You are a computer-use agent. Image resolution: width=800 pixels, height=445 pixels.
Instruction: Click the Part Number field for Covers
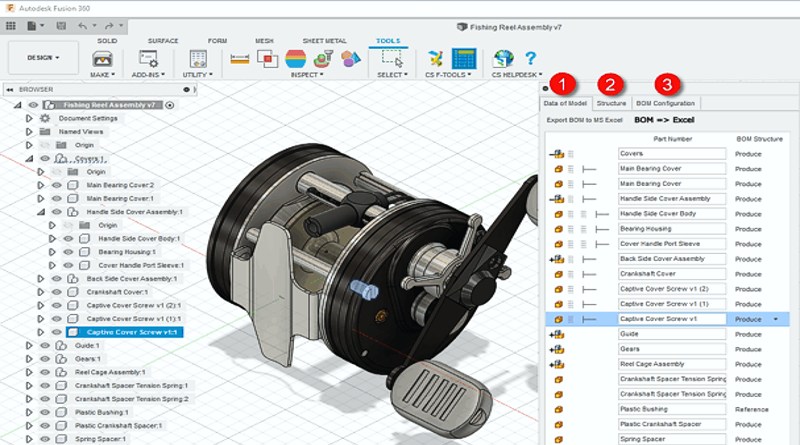pyautogui.click(x=672, y=154)
